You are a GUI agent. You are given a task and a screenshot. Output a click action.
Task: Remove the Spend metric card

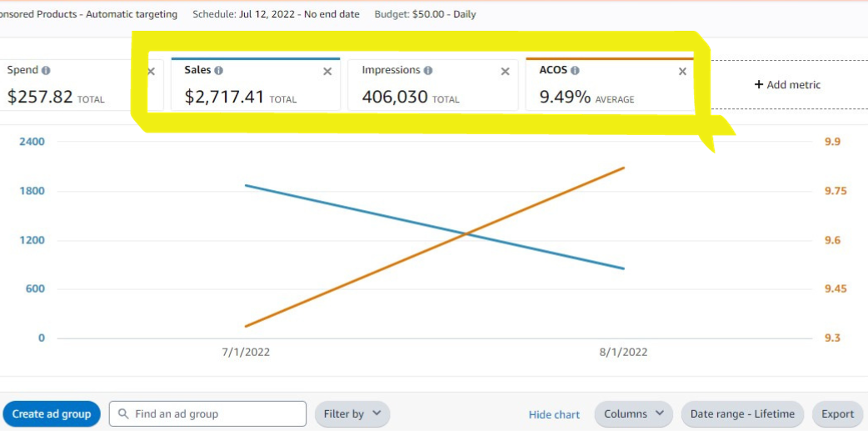point(151,72)
